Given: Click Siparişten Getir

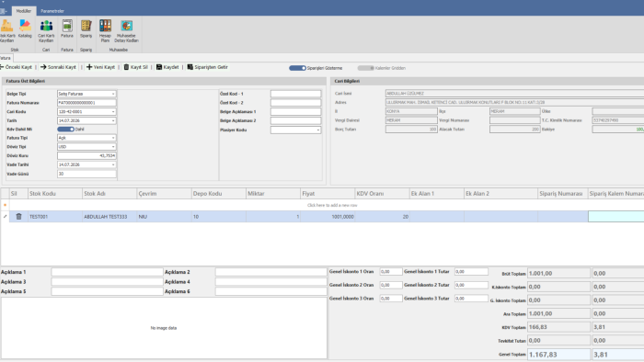Looking at the screenshot, I should click(207, 67).
